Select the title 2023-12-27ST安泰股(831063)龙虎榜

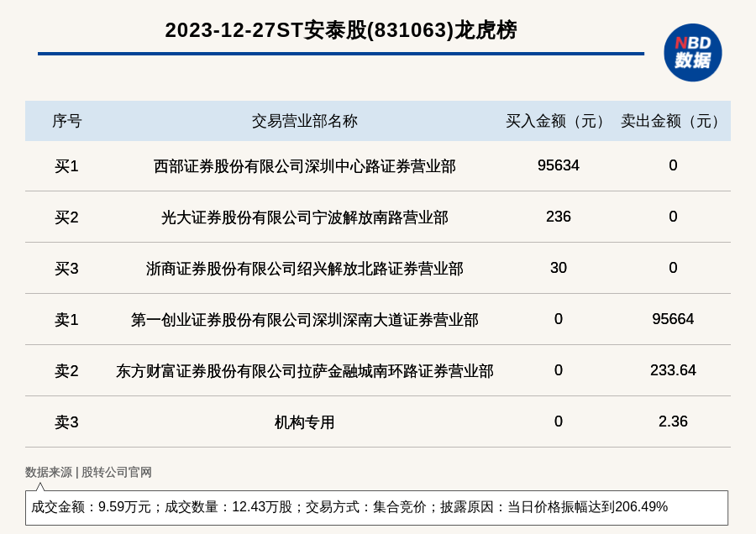(341, 30)
